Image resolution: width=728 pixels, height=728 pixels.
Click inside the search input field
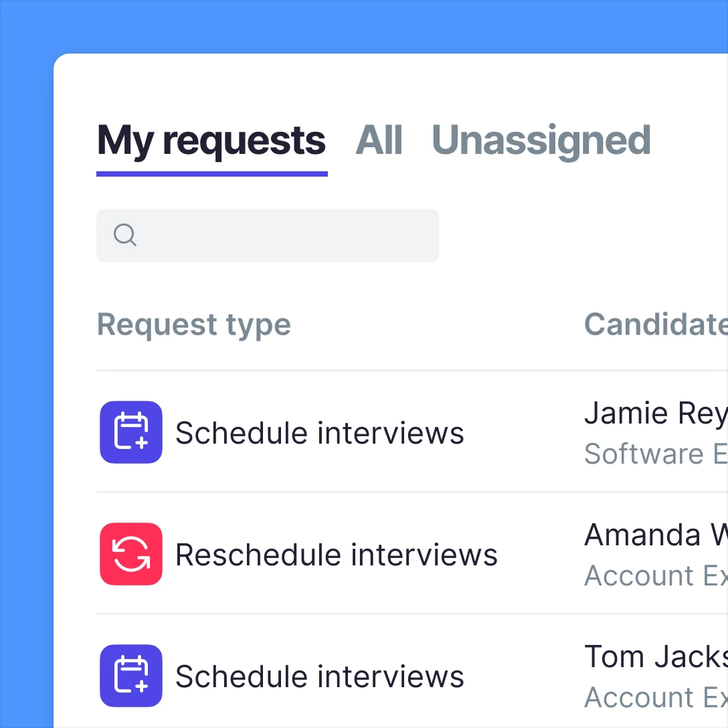[268, 235]
